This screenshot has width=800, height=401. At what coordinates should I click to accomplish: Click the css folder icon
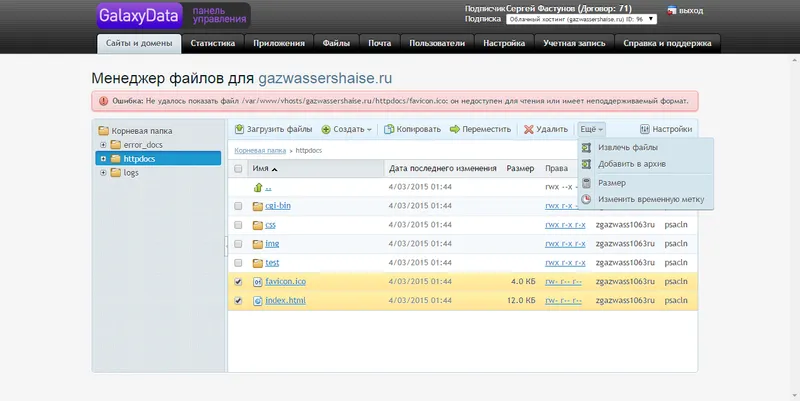coord(258,225)
